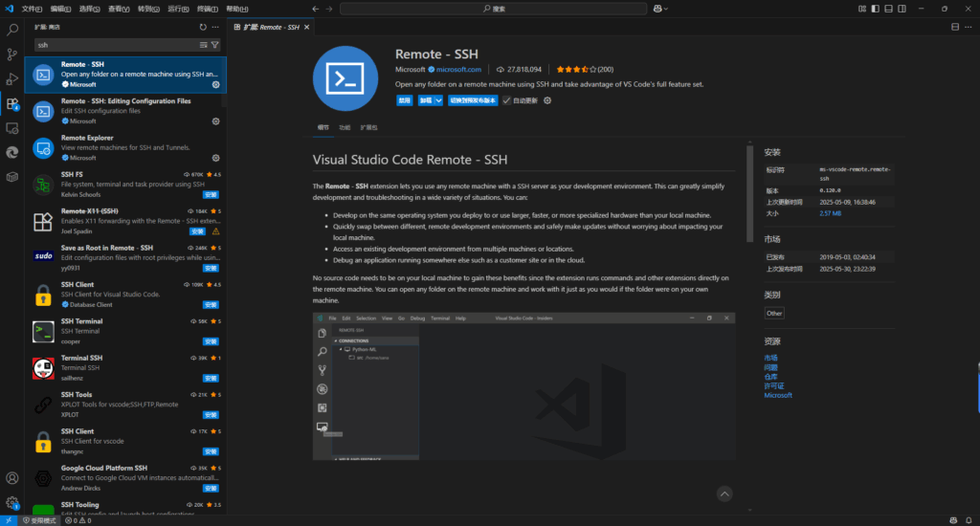Screen dimensions: 980x526
Task: Refresh the extensions list
Action: point(203,27)
